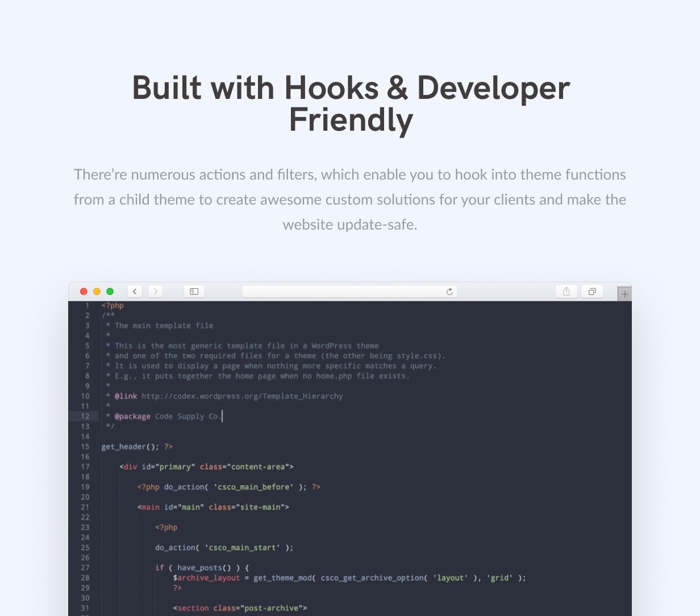Screen dimensions: 700x616
Task: Open a new tab with the plus icon
Action: coord(624,293)
